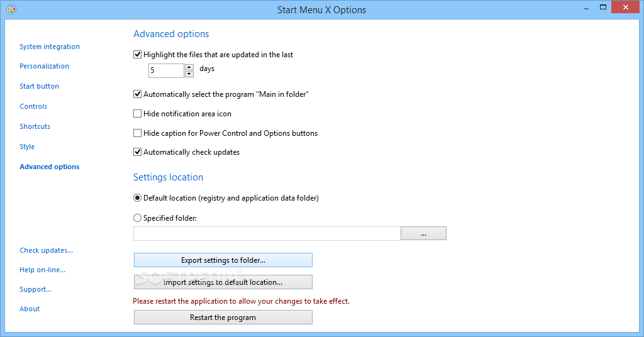This screenshot has height=337, width=644.
Task: Go to Start button settings
Action: point(40,86)
